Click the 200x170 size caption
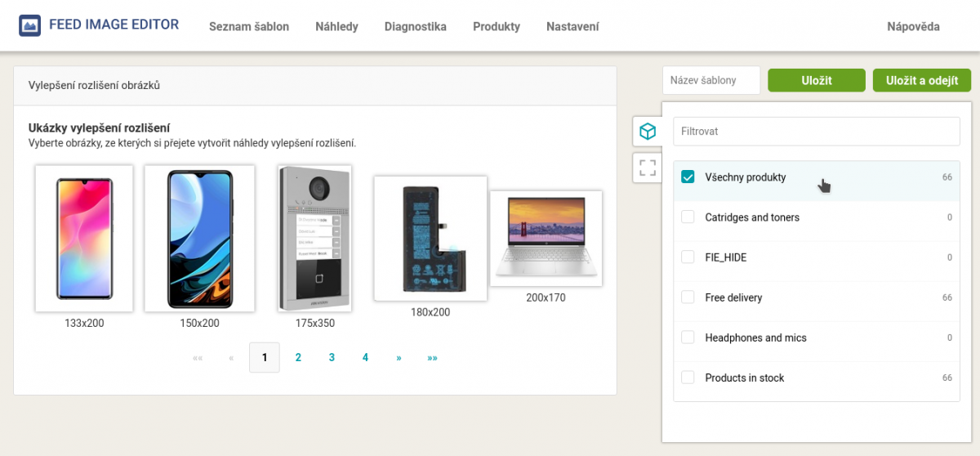Viewport: 980px width, 456px height. 546,297
